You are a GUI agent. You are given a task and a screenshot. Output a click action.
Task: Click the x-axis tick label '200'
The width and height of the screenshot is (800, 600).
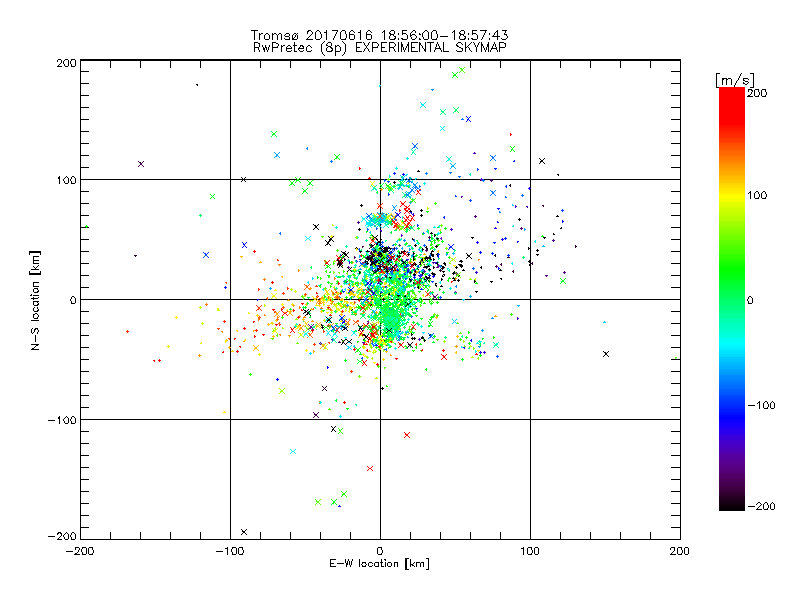click(x=680, y=551)
